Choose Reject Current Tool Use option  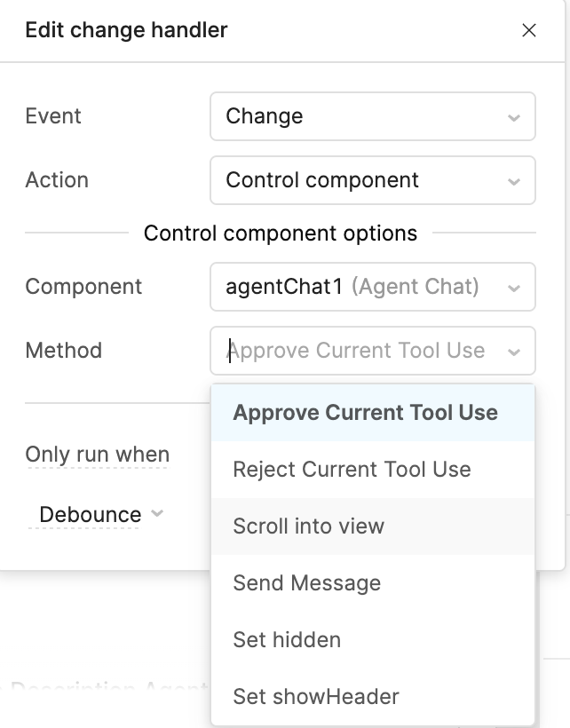(352, 470)
